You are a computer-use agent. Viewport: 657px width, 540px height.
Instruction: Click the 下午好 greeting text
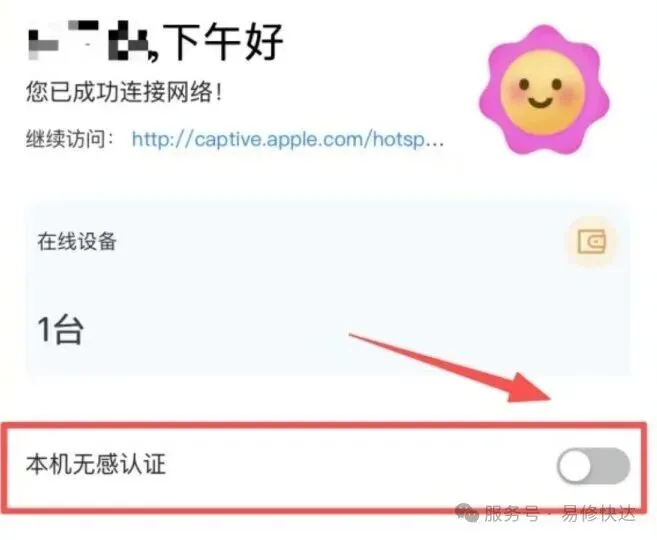point(223,41)
